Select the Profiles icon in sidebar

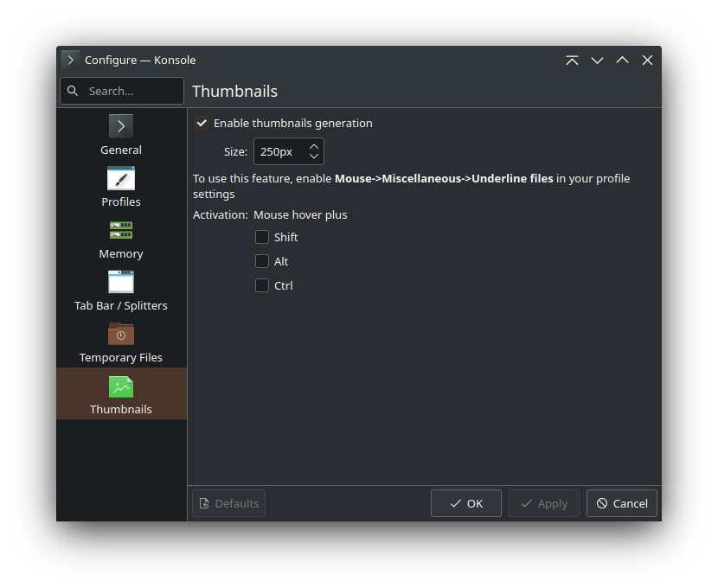(121, 178)
